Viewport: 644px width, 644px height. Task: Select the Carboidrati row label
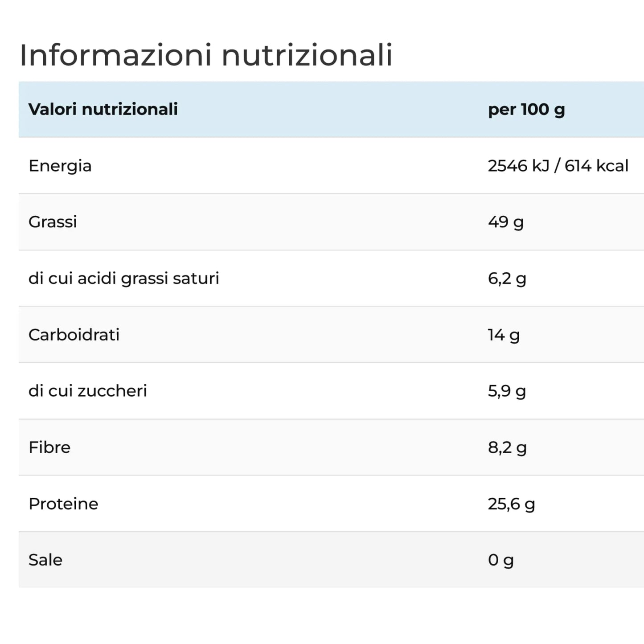tap(74, 335)
